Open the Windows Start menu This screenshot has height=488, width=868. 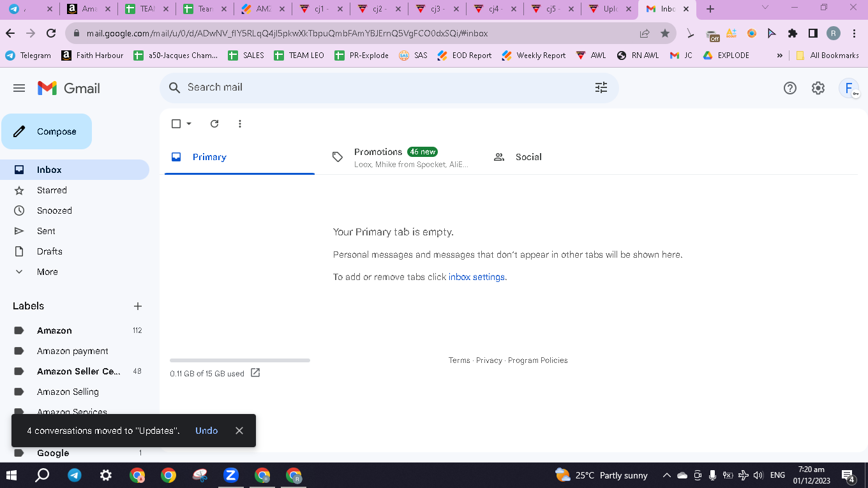pyautogui.click(x=11, y=475)
